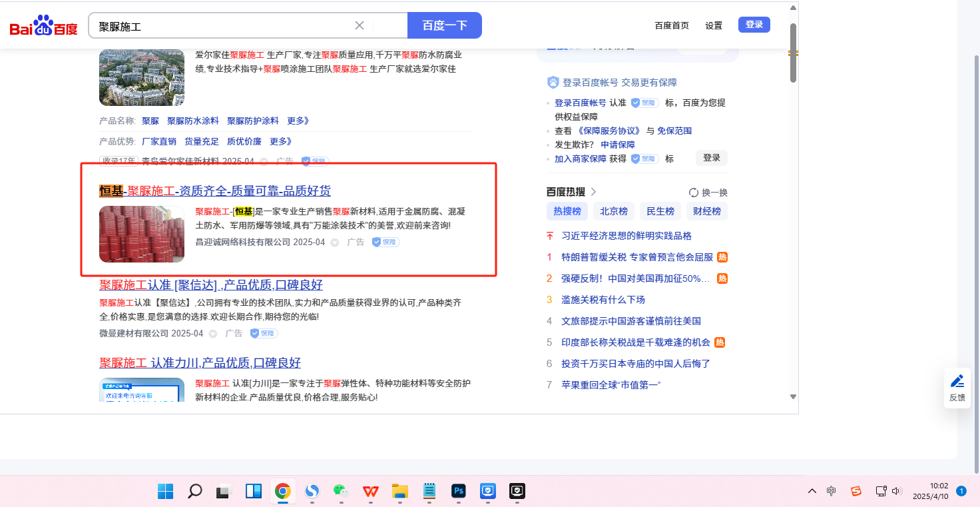Viewport: 980px width, 507px height.
Task: Click the Baidu logo
Action: click(43, 27)
